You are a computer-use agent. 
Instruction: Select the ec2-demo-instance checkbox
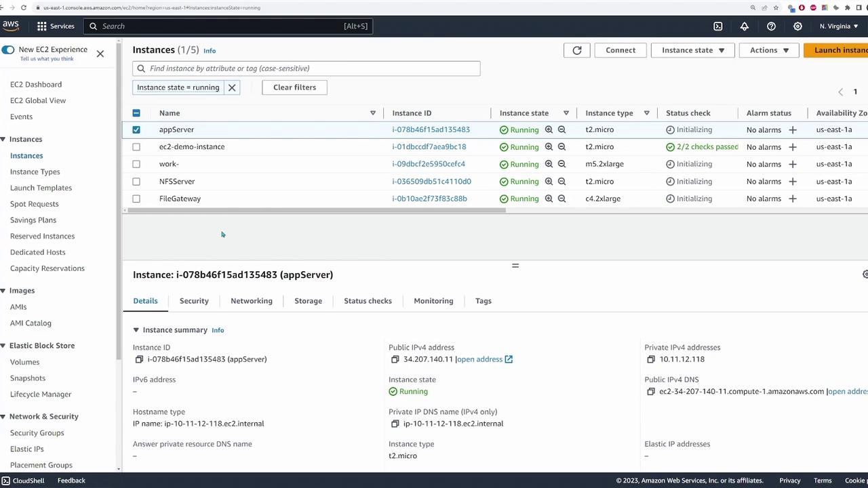(136, 146)
